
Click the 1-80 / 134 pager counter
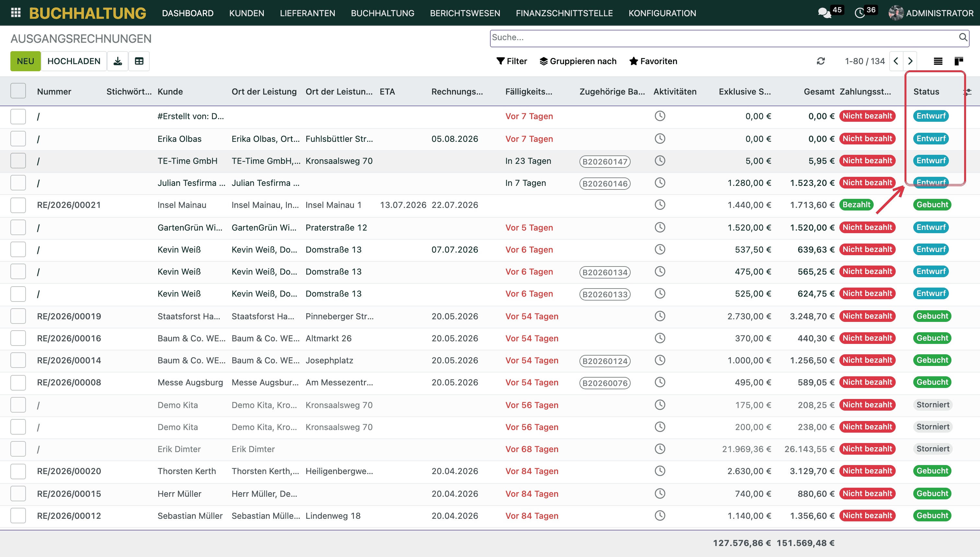865,61
